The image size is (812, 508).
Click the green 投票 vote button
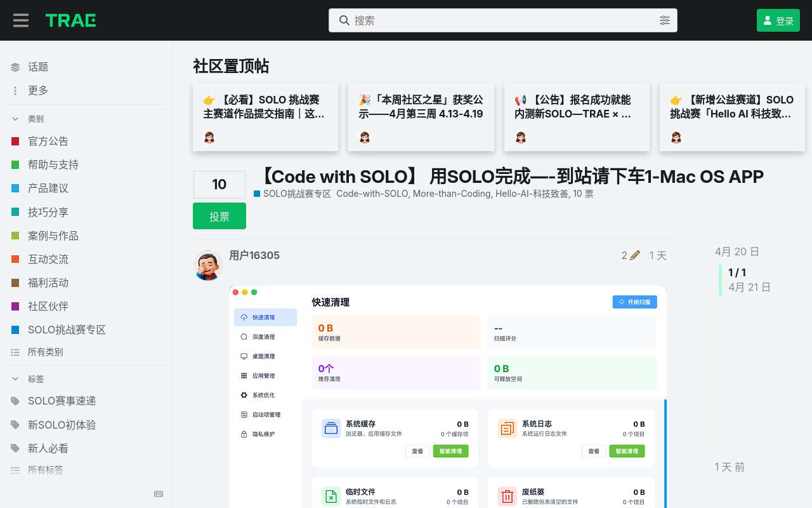219,216
